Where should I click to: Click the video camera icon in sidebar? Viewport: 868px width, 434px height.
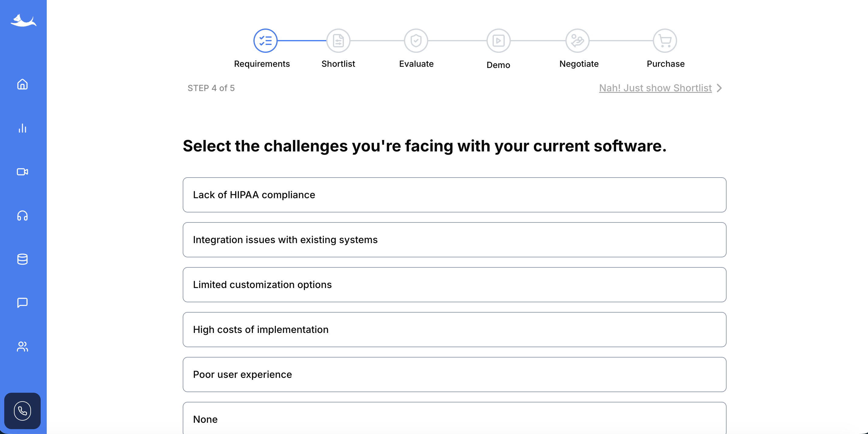pyautogui.click(x=22, y=172)
